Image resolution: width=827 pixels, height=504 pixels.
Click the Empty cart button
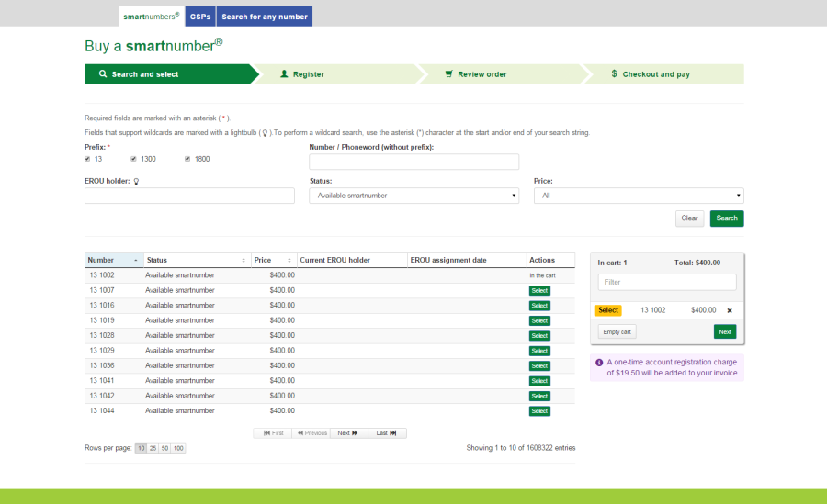617,331
